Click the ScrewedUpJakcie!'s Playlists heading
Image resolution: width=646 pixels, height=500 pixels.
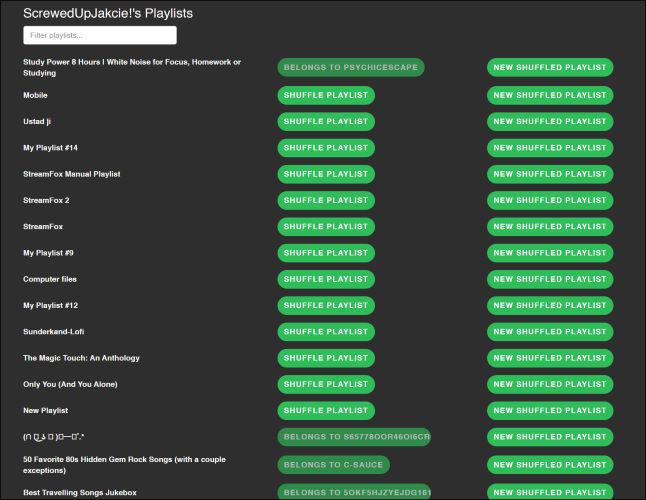point(108,13)
